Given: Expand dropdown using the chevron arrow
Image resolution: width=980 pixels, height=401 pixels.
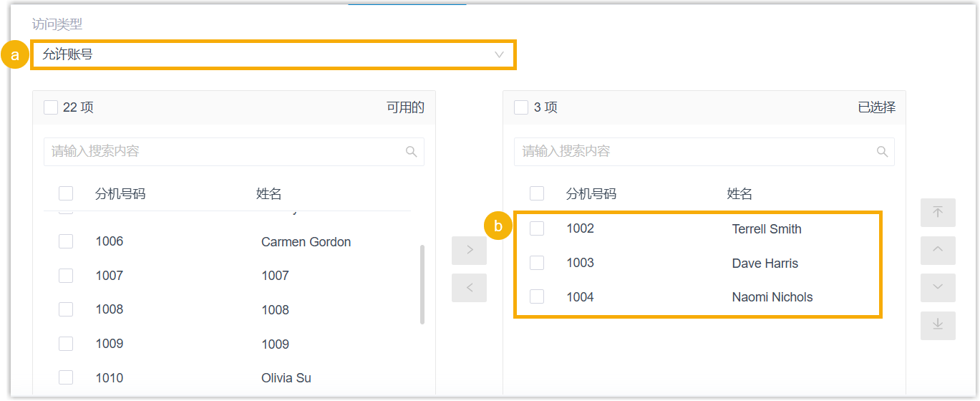Looking at the screenshot, I should [499, 54].
